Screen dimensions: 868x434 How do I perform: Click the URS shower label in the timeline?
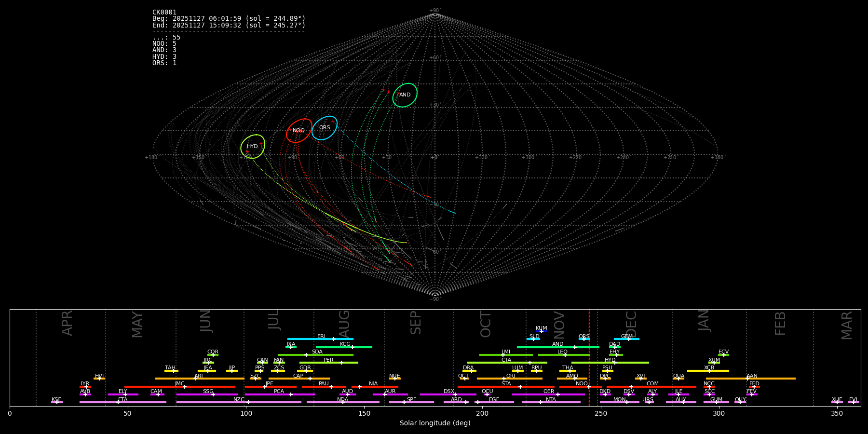click(x=648, y=400)
